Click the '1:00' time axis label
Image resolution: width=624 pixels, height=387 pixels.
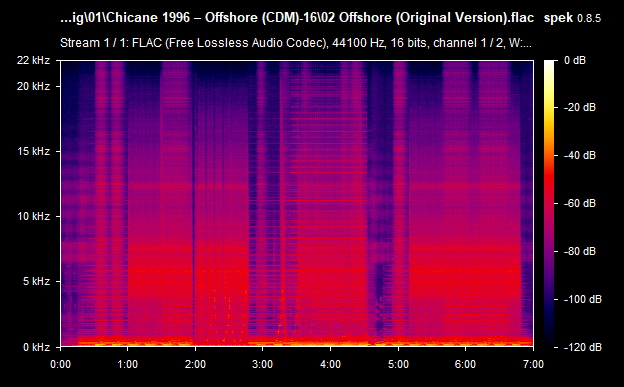128,364
